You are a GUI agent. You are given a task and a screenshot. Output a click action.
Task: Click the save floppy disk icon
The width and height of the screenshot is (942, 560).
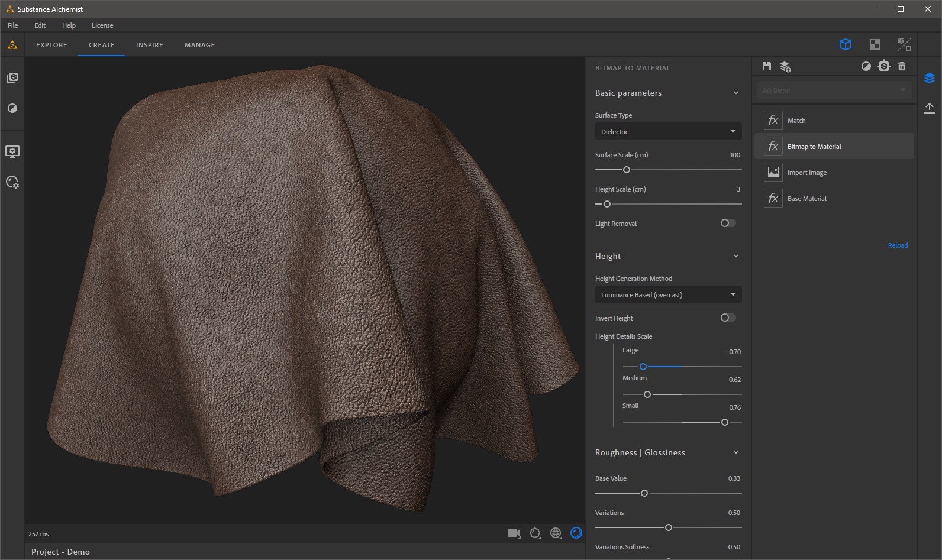(767, 66)
